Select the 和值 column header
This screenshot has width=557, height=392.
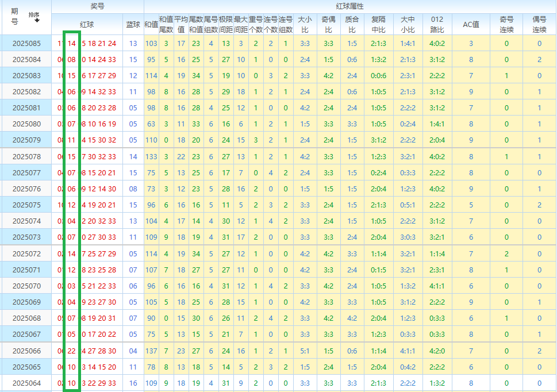point(151,25)
